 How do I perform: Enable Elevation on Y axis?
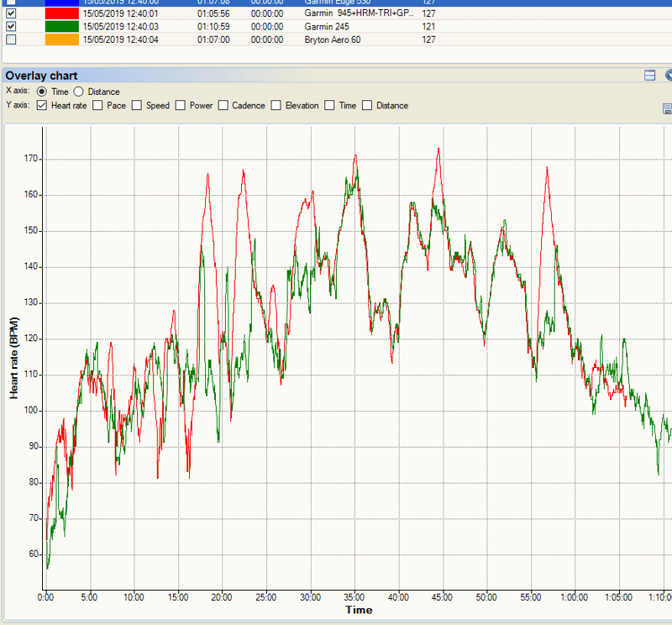(x=276, y=106)
